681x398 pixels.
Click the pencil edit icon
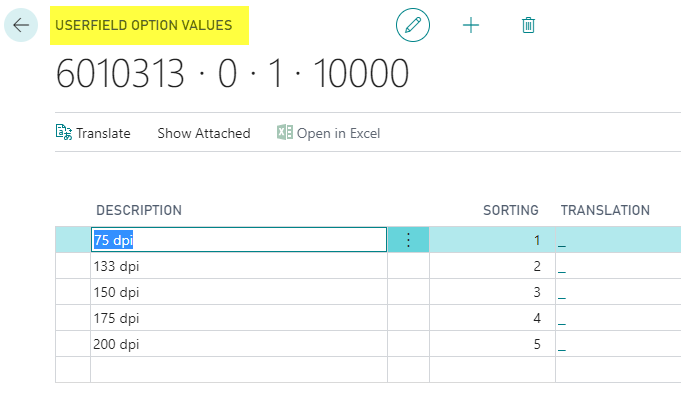point(413,25)
